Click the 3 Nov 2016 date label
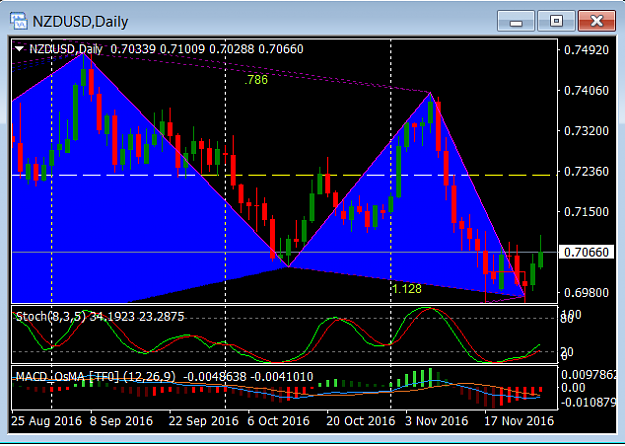This screenshot has height=446, width=625. click(x=436, y=421)
